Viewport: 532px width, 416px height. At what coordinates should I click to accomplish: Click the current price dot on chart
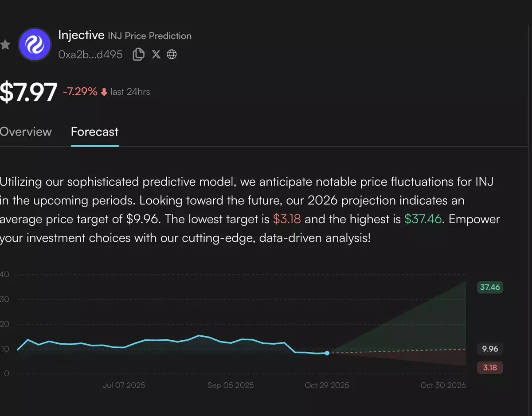point(327,353)
